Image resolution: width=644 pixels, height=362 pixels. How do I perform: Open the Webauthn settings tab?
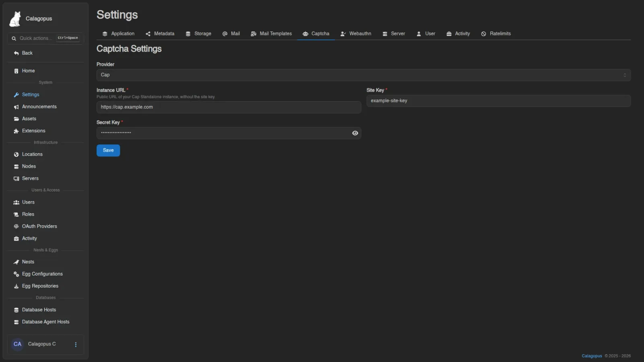click(x=356, y=34)
